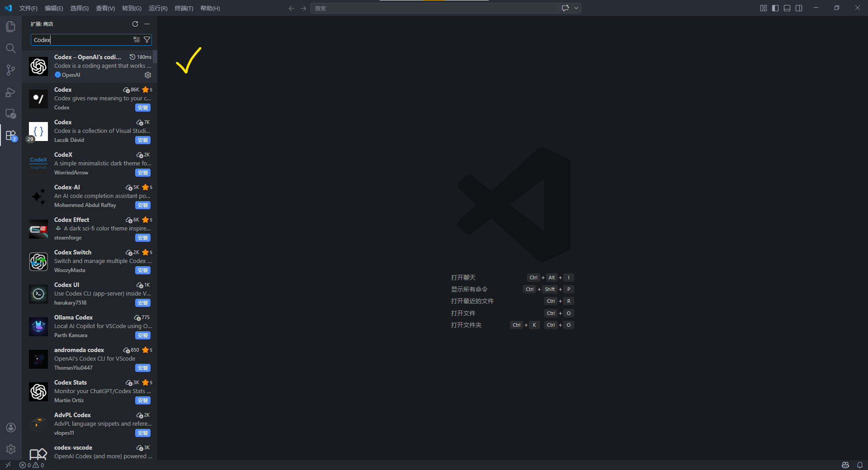Toggle the secondary sidebar visibility
Viewport: 868px width, 470px height.
tap(799, 8)
